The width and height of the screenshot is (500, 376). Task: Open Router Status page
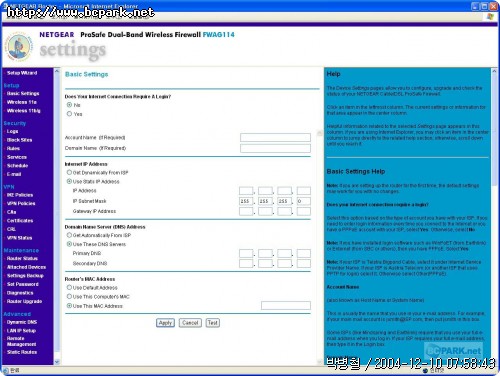point(22,258)
